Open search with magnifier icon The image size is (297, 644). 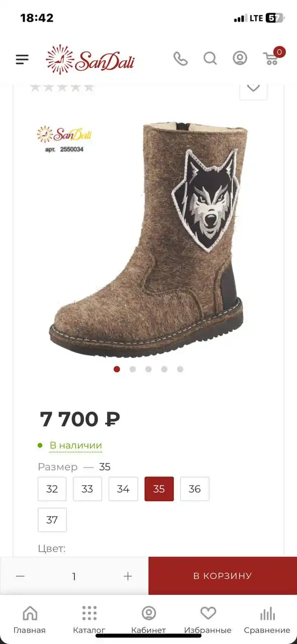pos(210,59)
